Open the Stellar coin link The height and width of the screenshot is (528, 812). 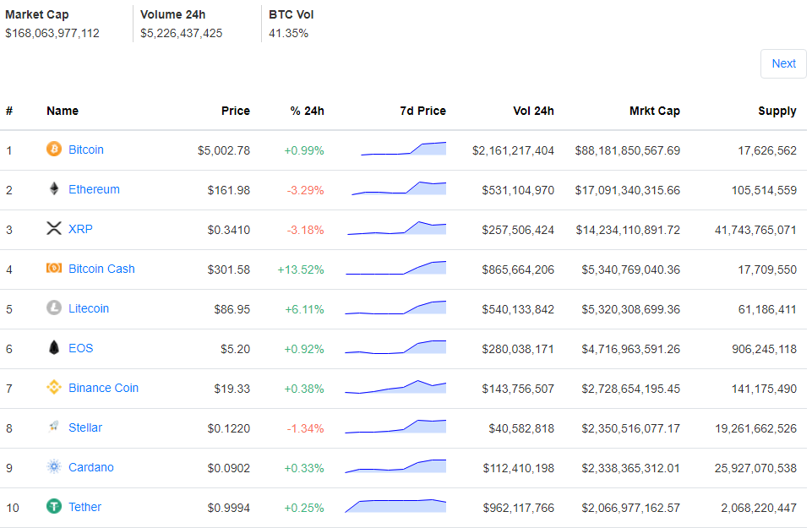[85, 427]
